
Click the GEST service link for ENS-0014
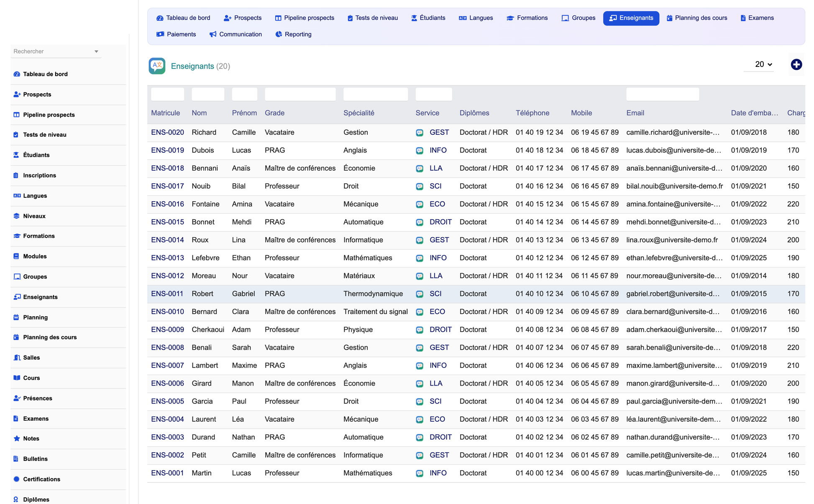pos(439,240)
